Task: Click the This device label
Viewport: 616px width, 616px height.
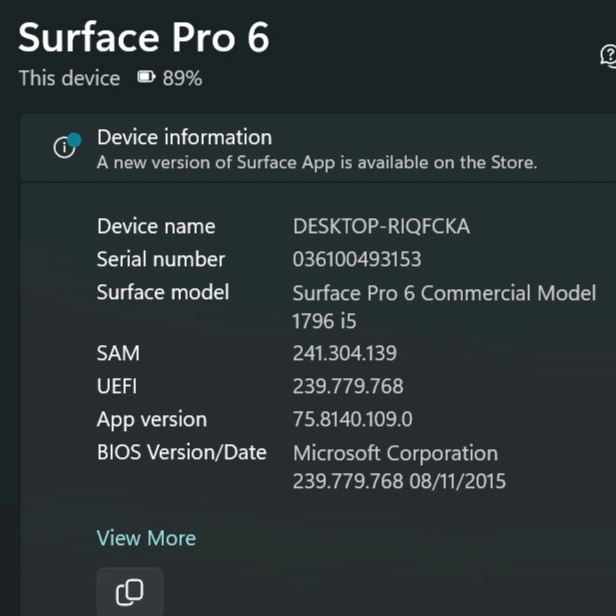Action: click(x=69, y=78)
